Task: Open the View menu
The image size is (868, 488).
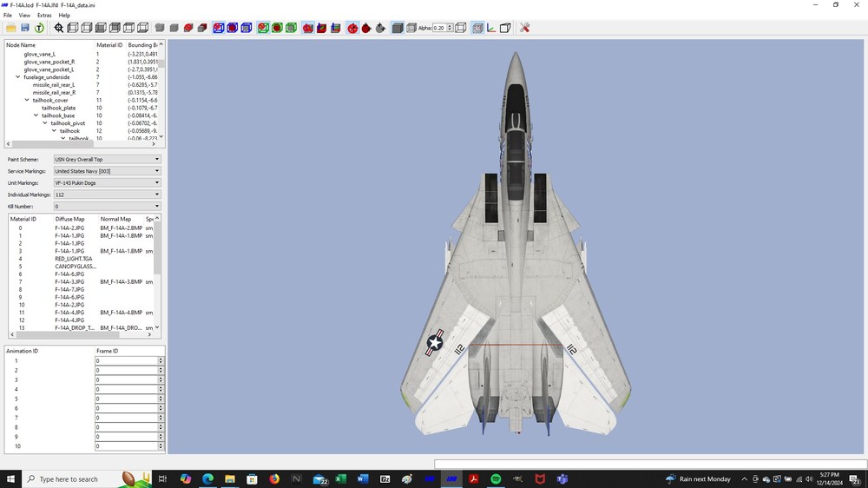Action: coord(24,16)
